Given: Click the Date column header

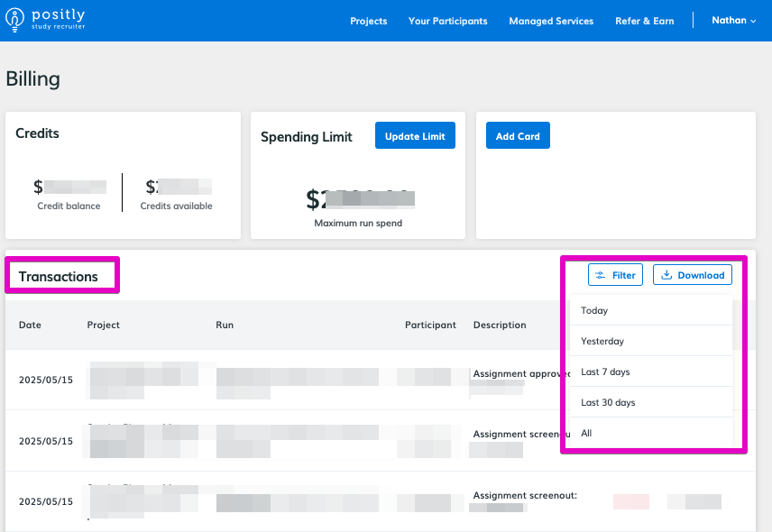Looking at the screenshot, I should point(30,325).
